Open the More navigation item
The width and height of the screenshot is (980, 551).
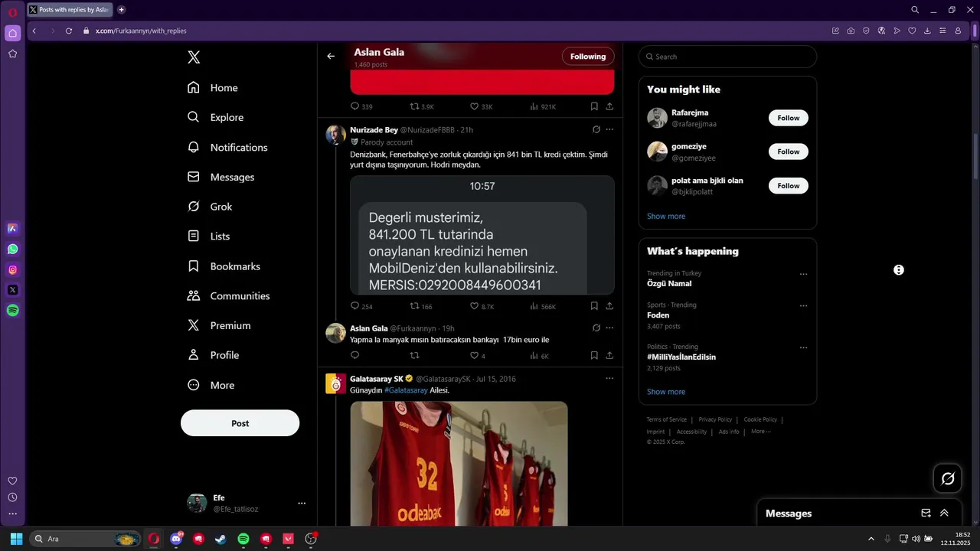click(x=211, y=385)
